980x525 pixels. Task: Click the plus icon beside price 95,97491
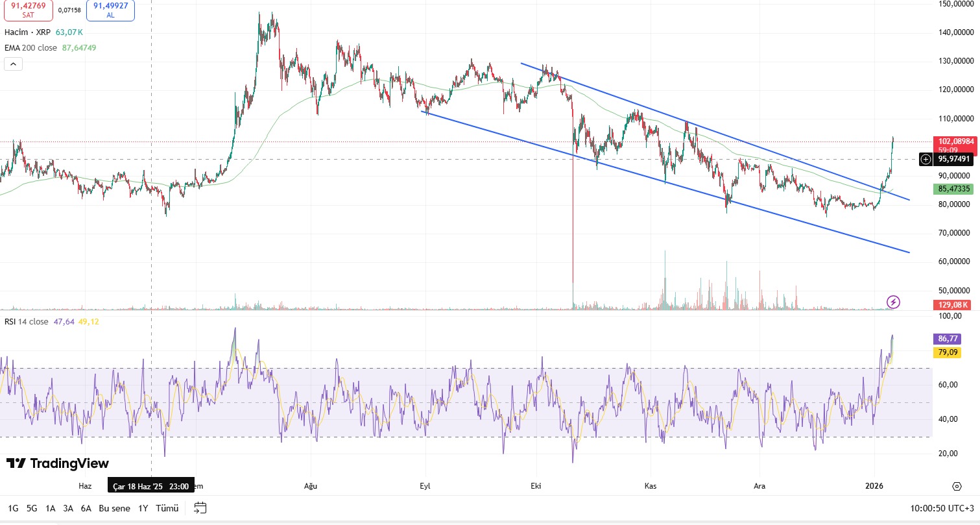point(926,159)
